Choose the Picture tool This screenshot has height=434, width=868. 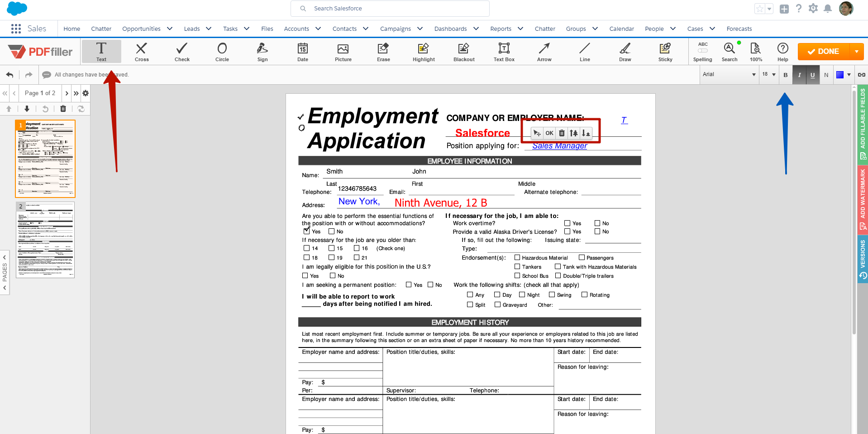343,51
